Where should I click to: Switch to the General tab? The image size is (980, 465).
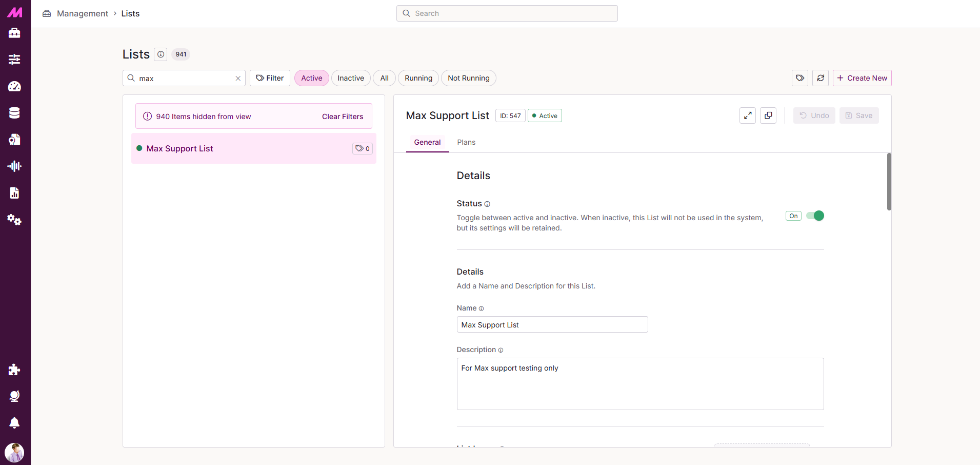pos(427,142)
